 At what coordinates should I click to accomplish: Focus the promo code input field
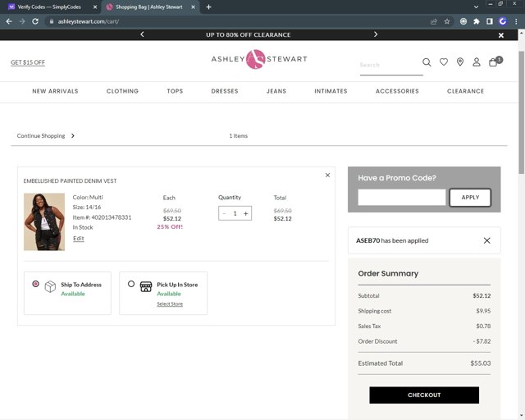pyautogui.click(x=401, y=197)
